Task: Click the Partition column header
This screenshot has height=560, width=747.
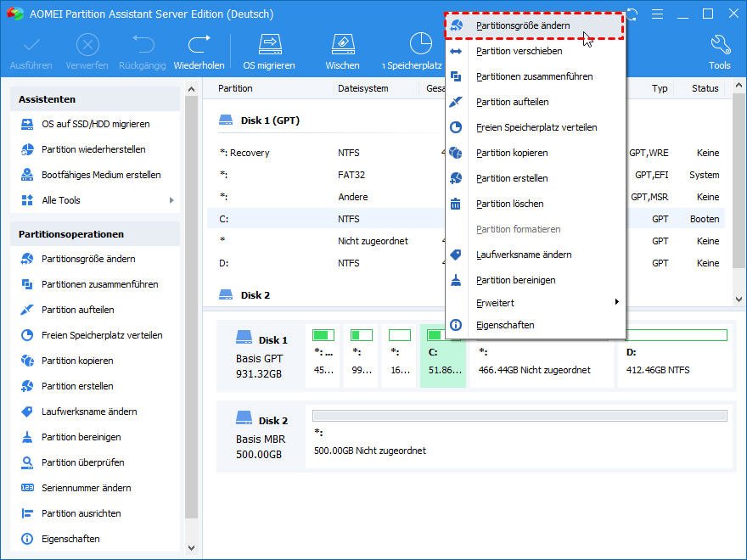Action: pyautogui.click(x=235, y=88)
